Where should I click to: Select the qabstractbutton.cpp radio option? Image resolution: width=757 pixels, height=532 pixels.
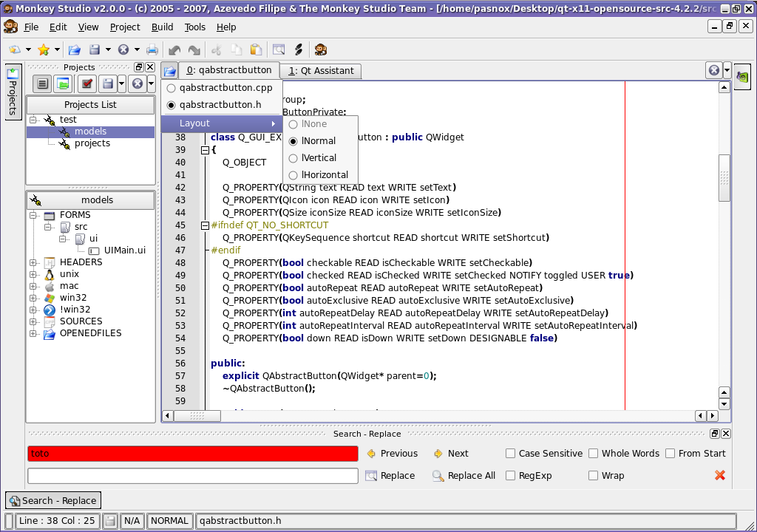pyautogui.click(x=221, y=88)
